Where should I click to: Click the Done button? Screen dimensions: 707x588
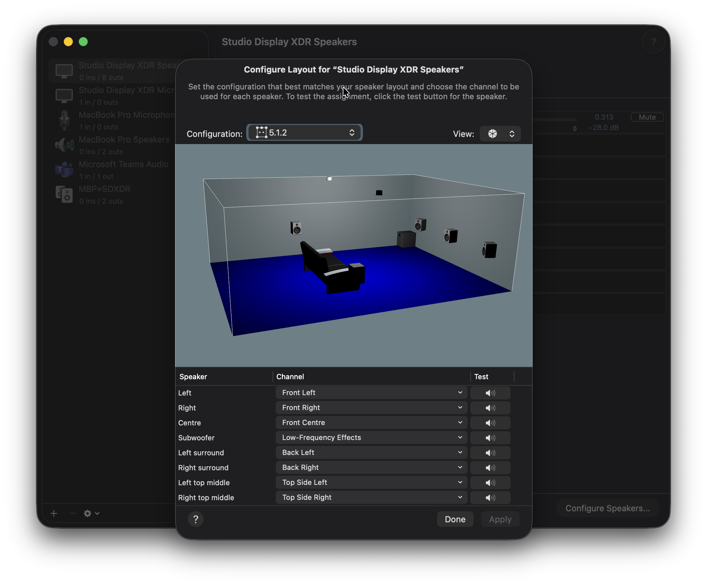coord(455,519)
